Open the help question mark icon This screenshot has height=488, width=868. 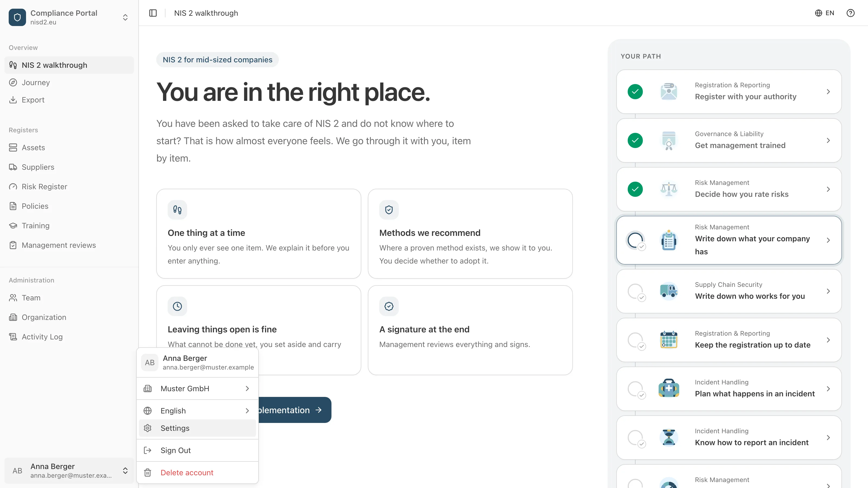pyautogui.click(x=850, y=13)
